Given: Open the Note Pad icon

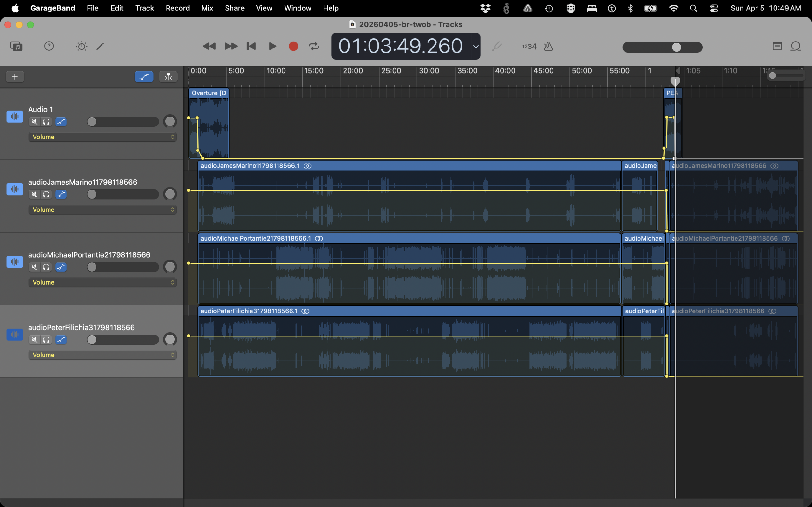Looking at the screenshot, I should tap(777, 46).
